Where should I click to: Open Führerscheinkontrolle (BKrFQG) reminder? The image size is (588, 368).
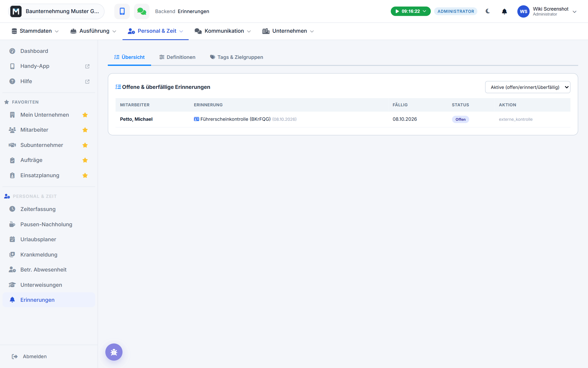(x=235, y=119)
